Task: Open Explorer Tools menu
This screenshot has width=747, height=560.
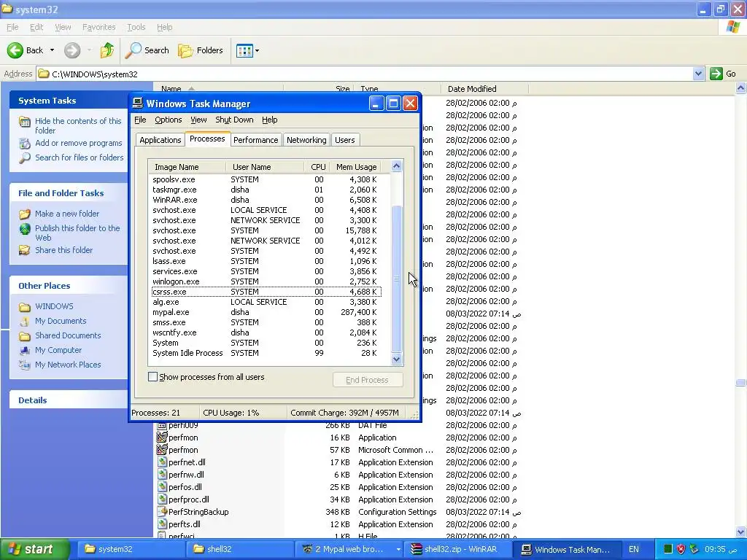Action: coord(136,27)
